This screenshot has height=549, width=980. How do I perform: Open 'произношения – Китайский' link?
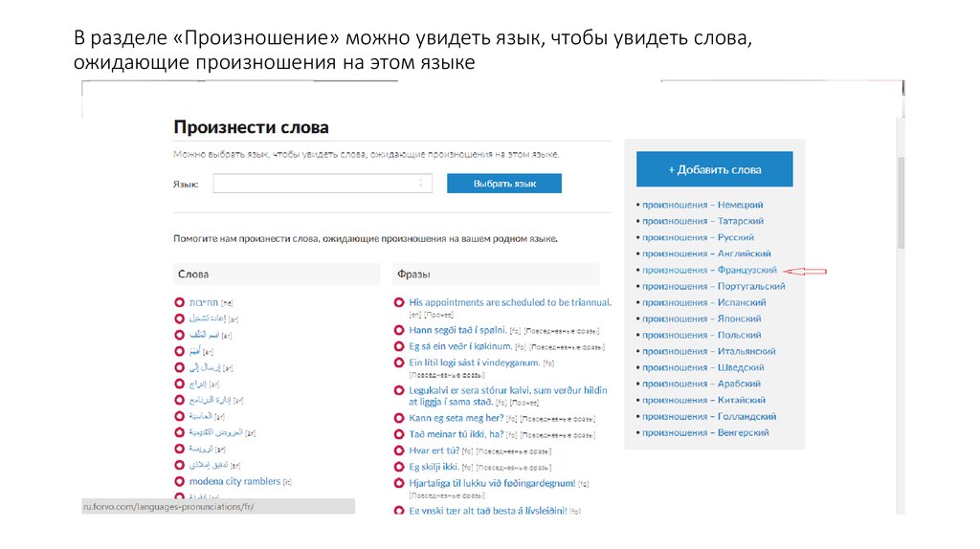(x=703, y=400)
